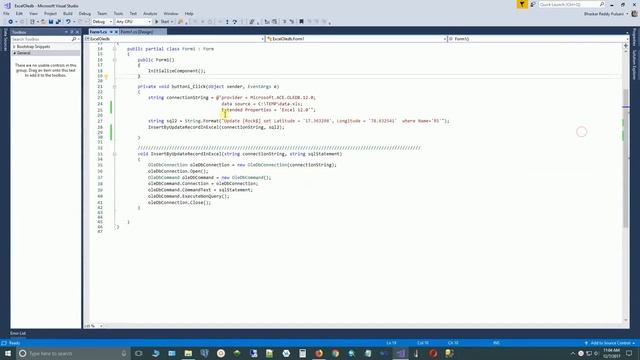Collapse the Form1() constructor outlining toggle
The height and width of the screenshot is (360, 640).
115,60
